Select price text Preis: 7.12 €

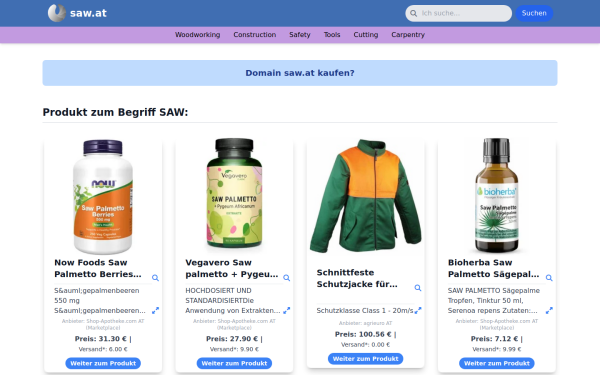coord(494,339)
